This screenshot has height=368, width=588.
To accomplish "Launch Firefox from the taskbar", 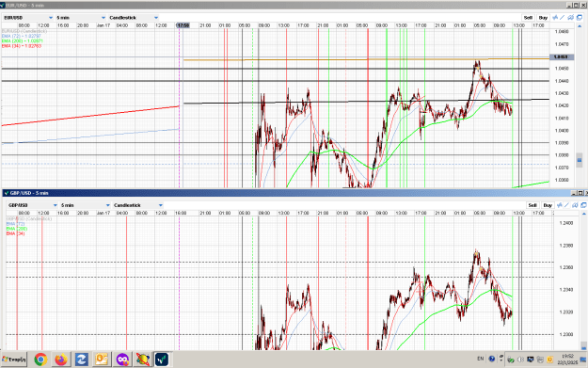I will coord(61,360).
